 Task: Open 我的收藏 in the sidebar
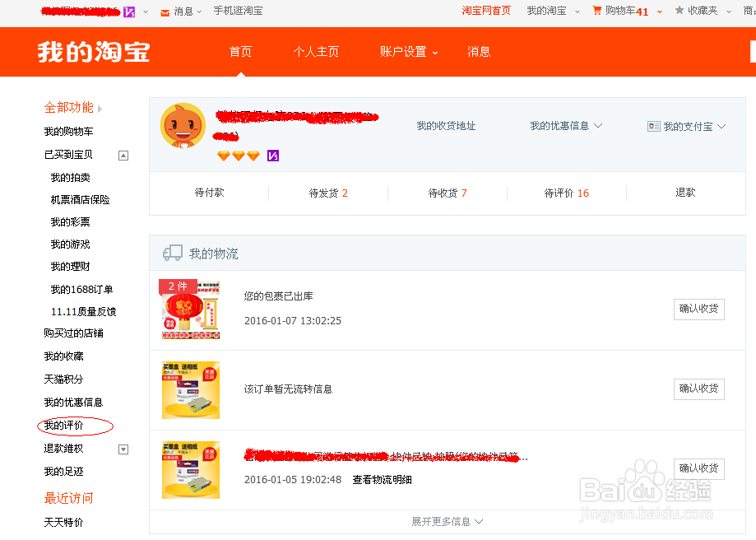tap(63, 356)
